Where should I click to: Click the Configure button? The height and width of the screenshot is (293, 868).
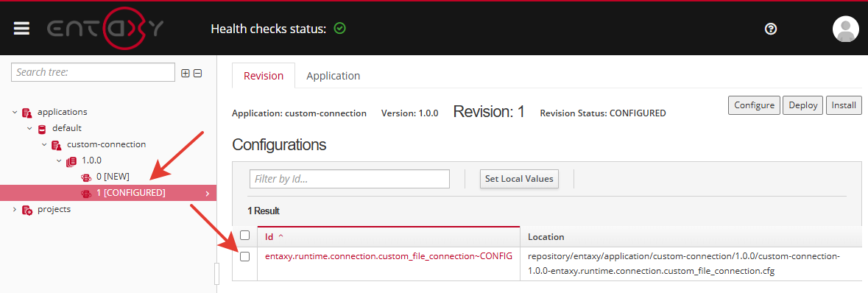pyautogui.click(x=754, y=105)
